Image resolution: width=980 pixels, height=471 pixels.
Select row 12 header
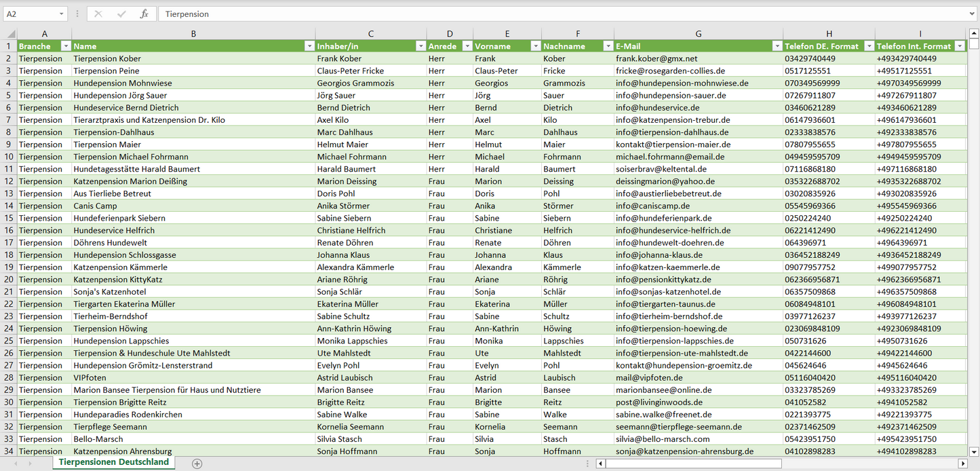pos(8,181)
